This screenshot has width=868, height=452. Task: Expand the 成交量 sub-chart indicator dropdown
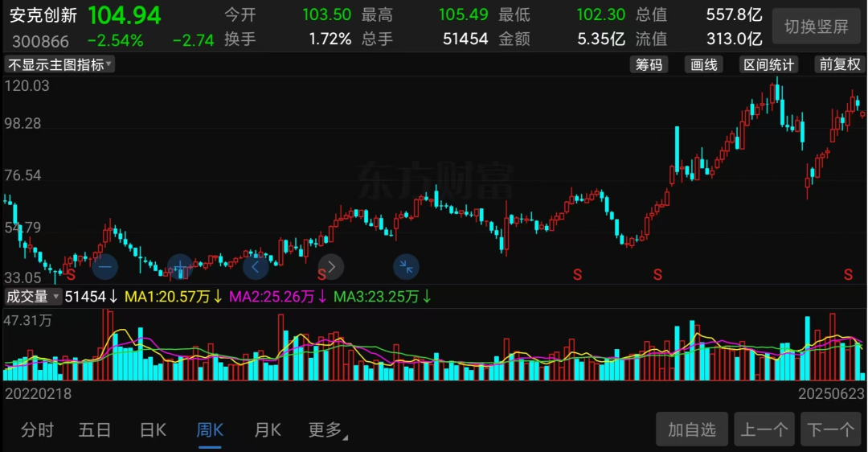tap(33, 297)
